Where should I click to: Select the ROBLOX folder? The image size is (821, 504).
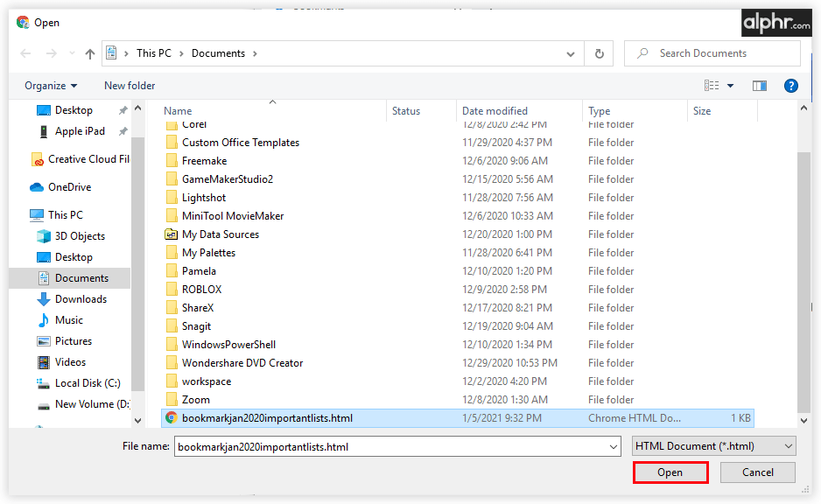point(201,290)
